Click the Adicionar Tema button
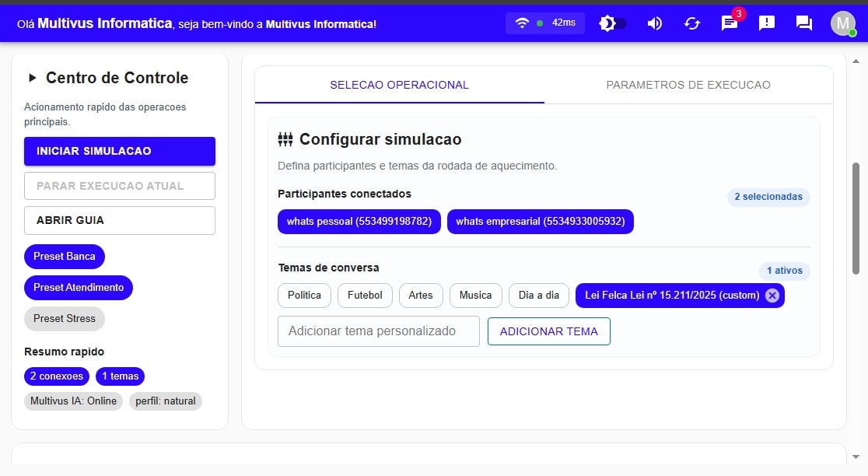868x476 pixels. (x=548, y=331)
